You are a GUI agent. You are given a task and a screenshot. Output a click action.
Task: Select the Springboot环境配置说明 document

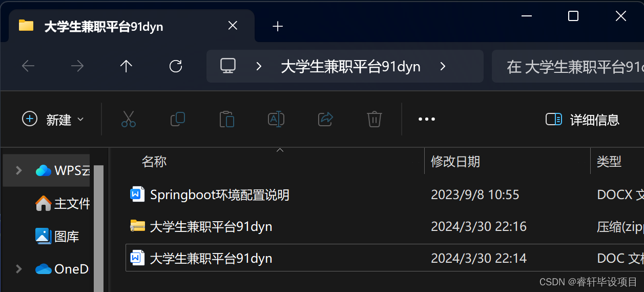click(x=219, y=195)
